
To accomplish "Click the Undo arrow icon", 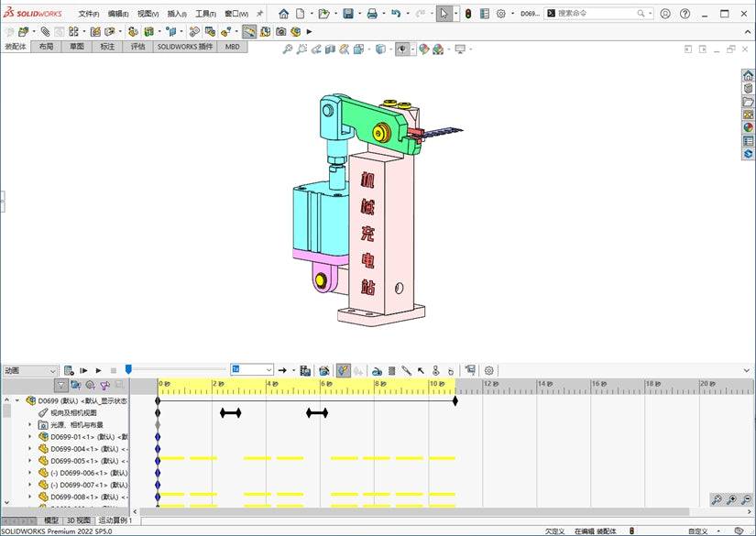I will tap(396, 14).
